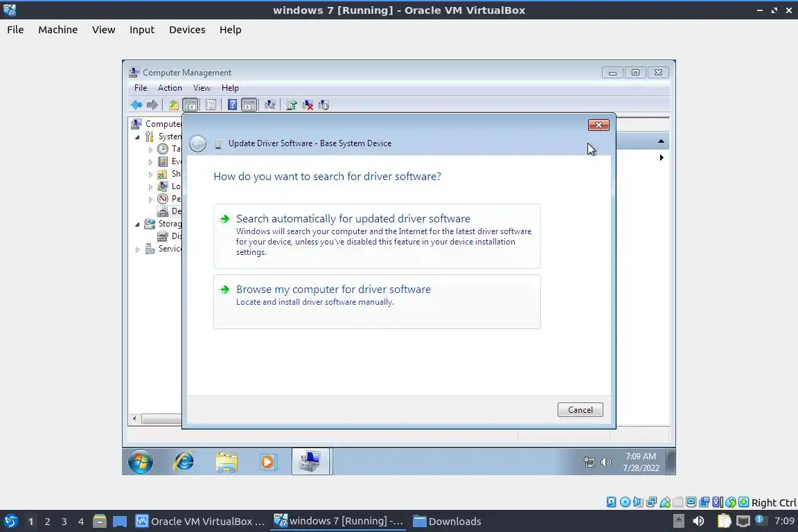Image resolution: width=798 pixels, height=532 pixels.
Task: Select Disk Management in the console tree
Action: tap(170, 236)
